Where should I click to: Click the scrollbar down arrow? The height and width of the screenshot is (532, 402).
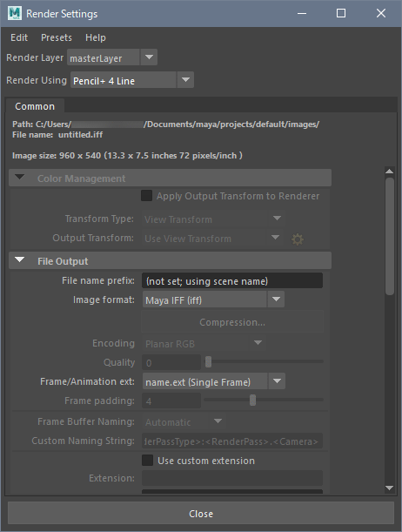coord(390,488)
